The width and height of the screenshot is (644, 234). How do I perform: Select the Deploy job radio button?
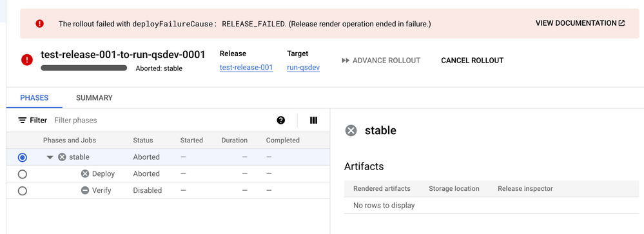click(x=23, y=174)
